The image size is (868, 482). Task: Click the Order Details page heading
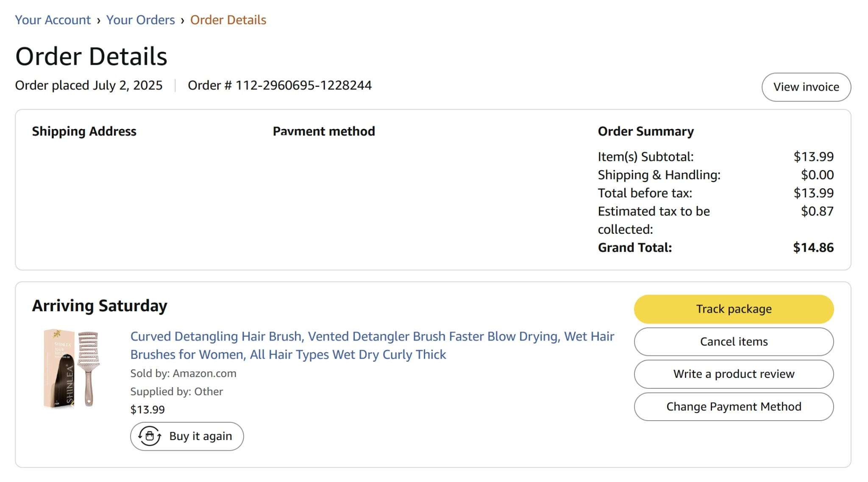(x=91, y=56)
